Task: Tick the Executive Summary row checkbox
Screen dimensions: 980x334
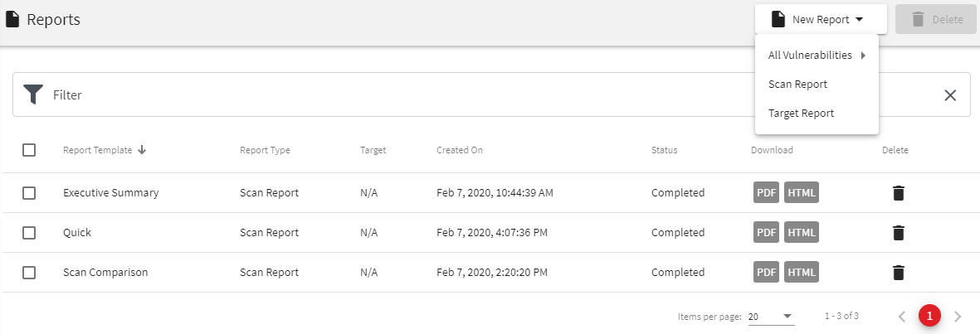Action: click(29, 193)
